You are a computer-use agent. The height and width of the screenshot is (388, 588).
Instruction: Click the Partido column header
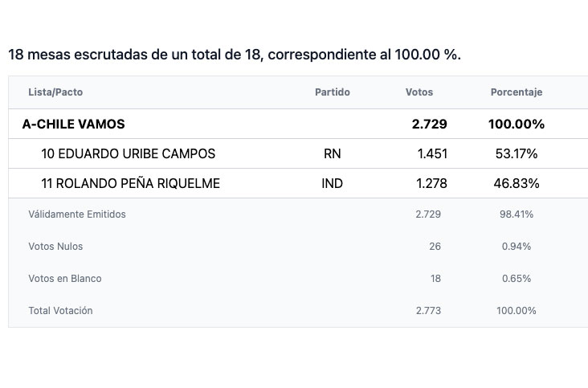333,92
